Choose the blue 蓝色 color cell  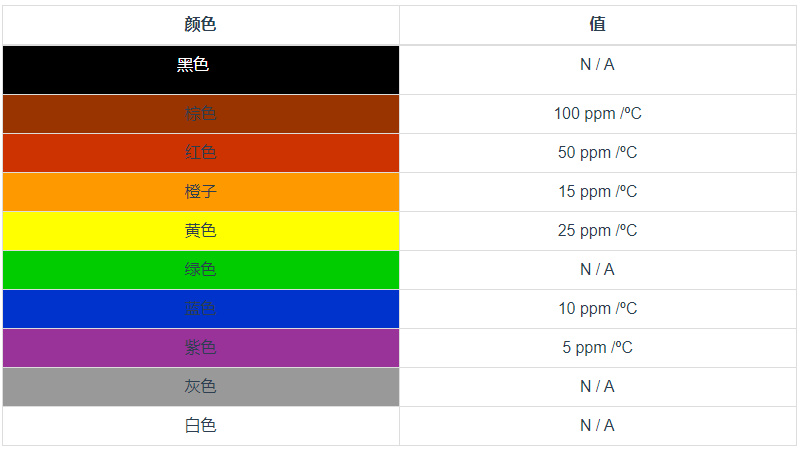(x=200, y=309)
